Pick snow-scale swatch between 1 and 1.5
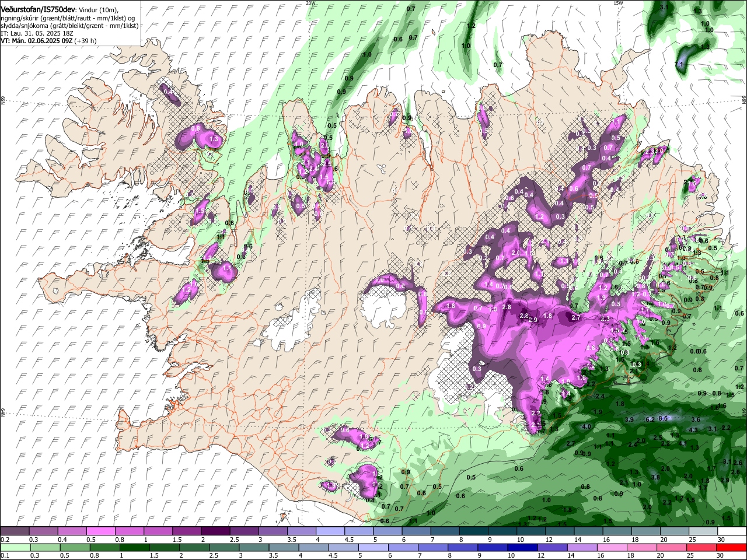The width and height of the screenshot is (747, 560). 158,531
